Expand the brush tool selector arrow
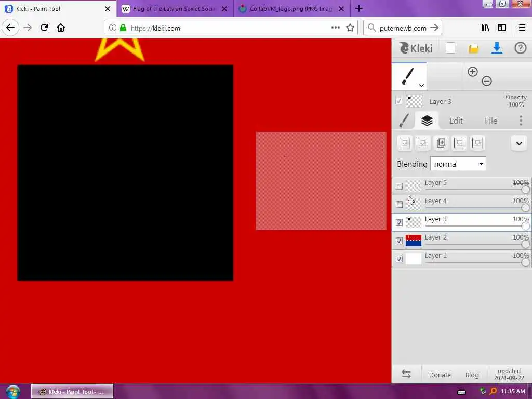Image resolution: width=532 pixels, height=399 pixels. [x=421, y=86]
